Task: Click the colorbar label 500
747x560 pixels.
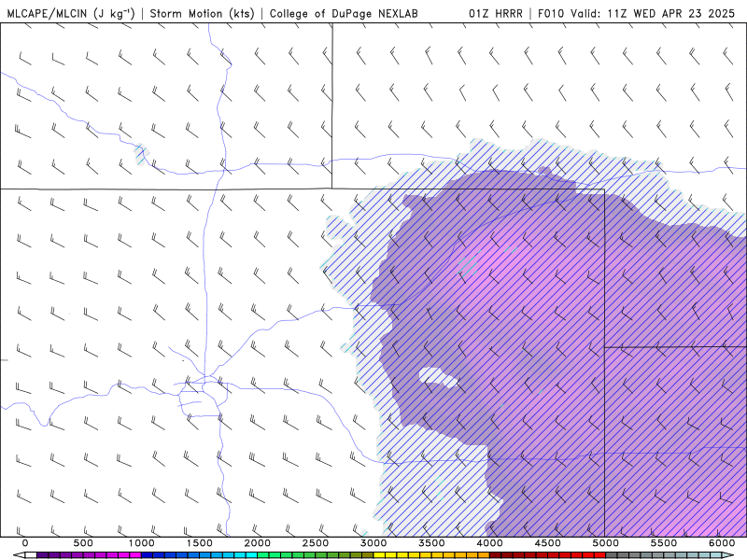Action: pyautogui.click(x=83, y=543)
